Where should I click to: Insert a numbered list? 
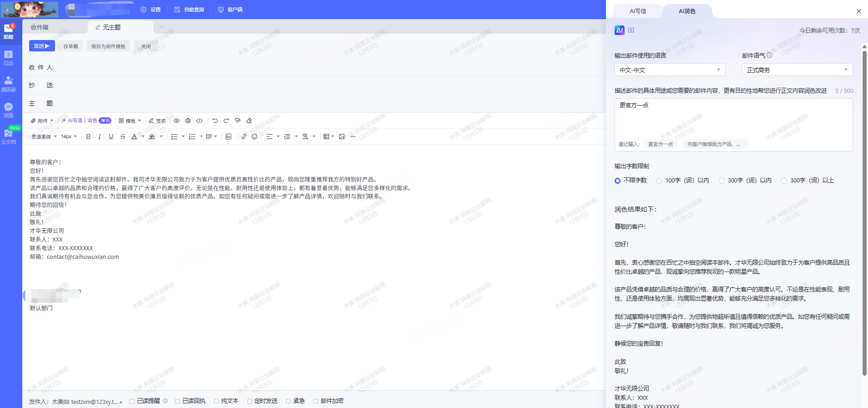point(192,136)
